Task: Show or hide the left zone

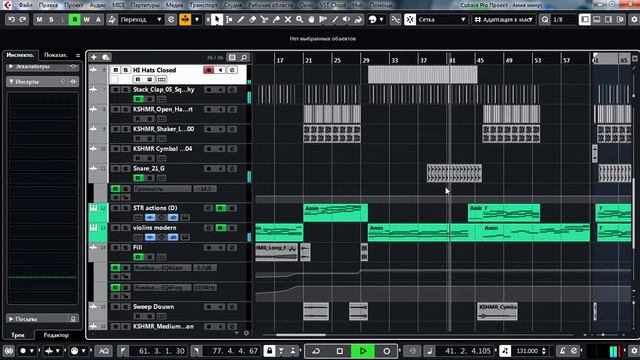Action: 585,20
